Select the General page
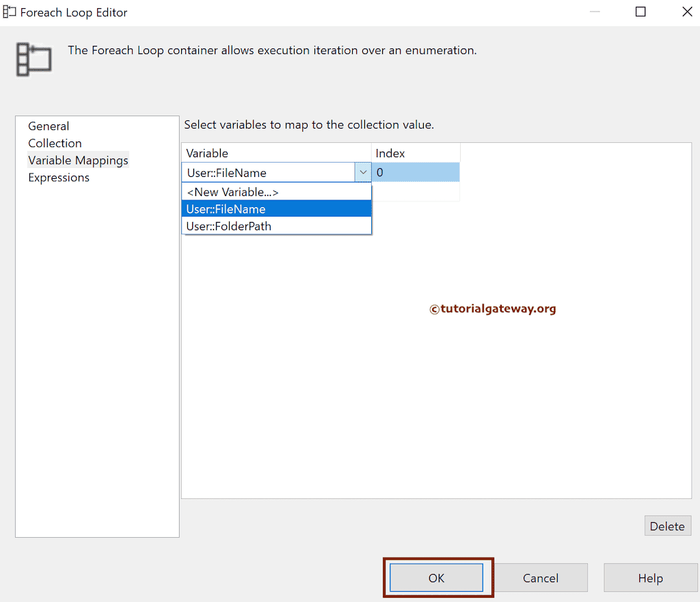Image resolution: width=700 pixels, height=602 pixels. 48,126
